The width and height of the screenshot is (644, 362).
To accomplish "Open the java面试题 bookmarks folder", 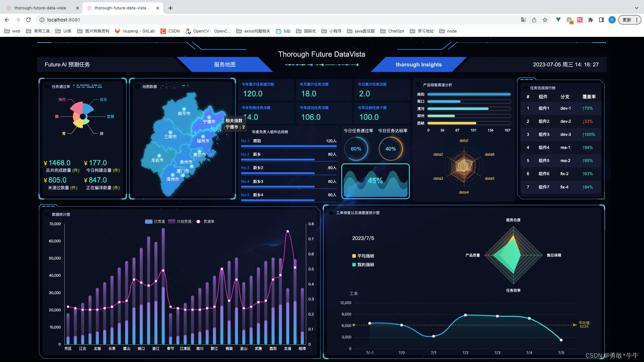I will point(361,31).
